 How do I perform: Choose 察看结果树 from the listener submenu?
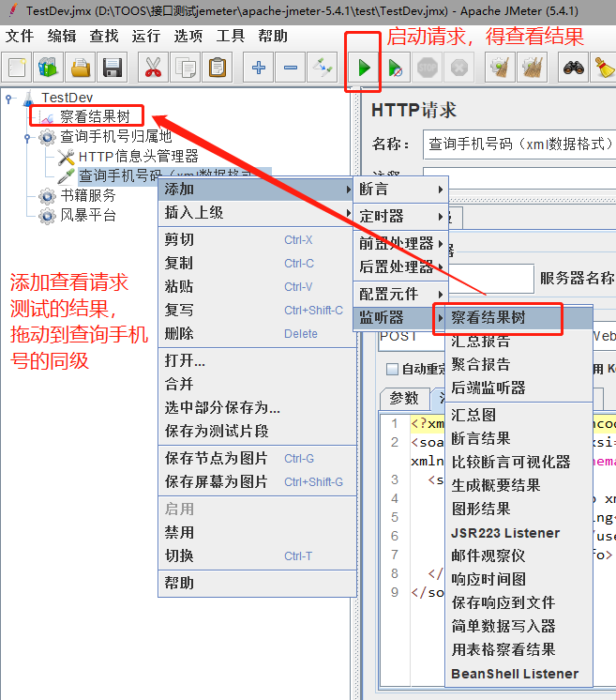(x=518, y=318)
